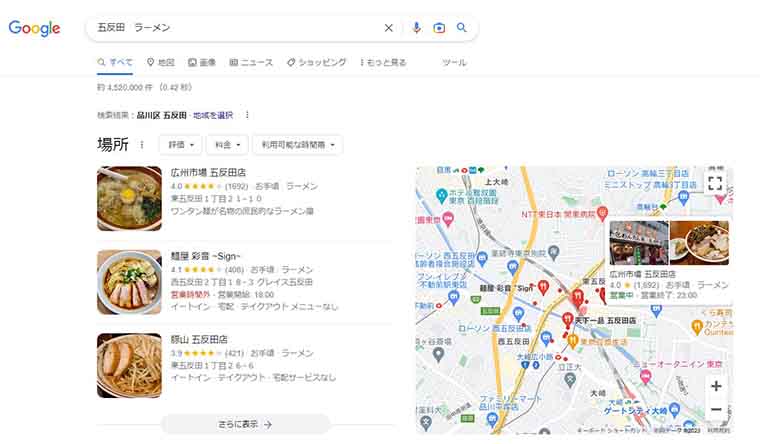The height and width of the screenshot is (444, 760).
Task: Switch to the 画像 tab
Action: pyautogui.click(x=202, y=62)
